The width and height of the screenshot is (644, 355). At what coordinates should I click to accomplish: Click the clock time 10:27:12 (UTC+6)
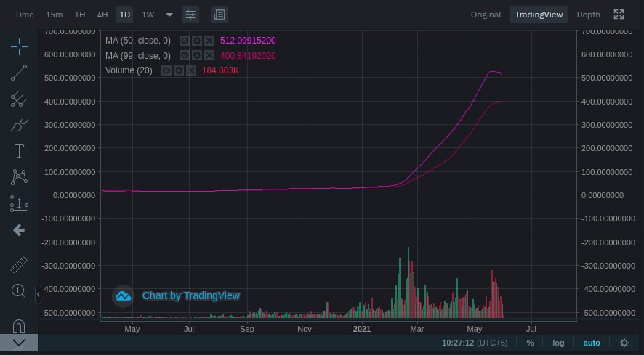[475, 343]
